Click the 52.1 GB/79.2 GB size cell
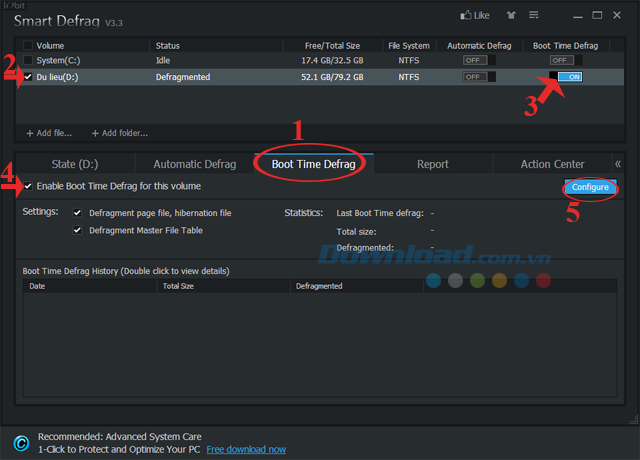This screenshot has width=640, height=460. 332,77
